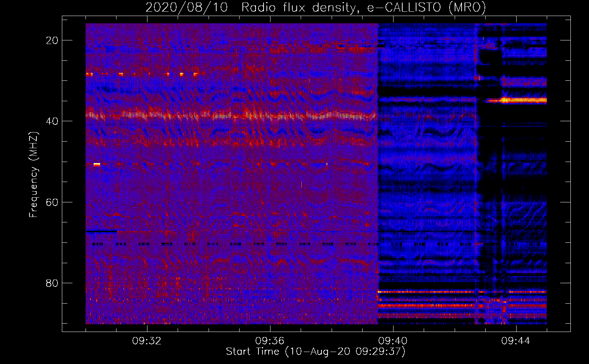Click the '09:32' time tick label
The image size is (589, 364).
pyautogui.click(x=147, y=341)
